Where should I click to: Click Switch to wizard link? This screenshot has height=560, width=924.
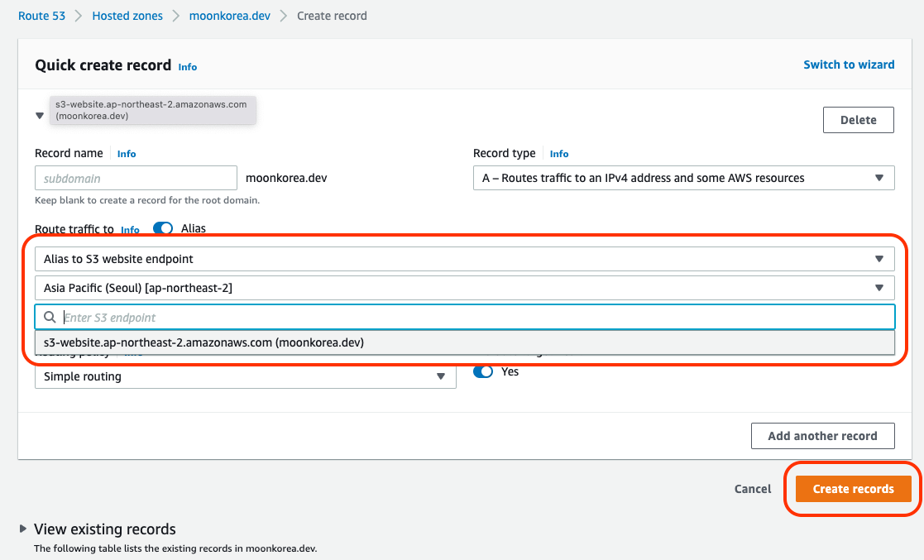pyautogui.click(x=849, y=65)
